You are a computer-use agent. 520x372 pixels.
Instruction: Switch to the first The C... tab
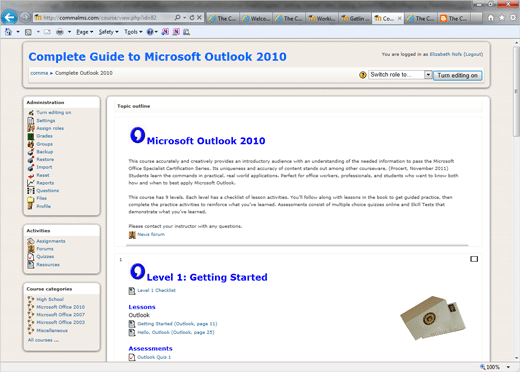click(x=223, y=18)
